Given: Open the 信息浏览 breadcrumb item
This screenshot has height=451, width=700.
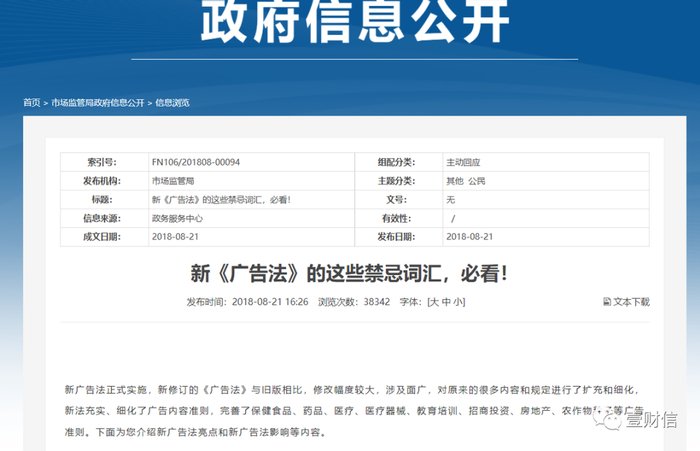Looking at the screenshot, I should [172, 103].
